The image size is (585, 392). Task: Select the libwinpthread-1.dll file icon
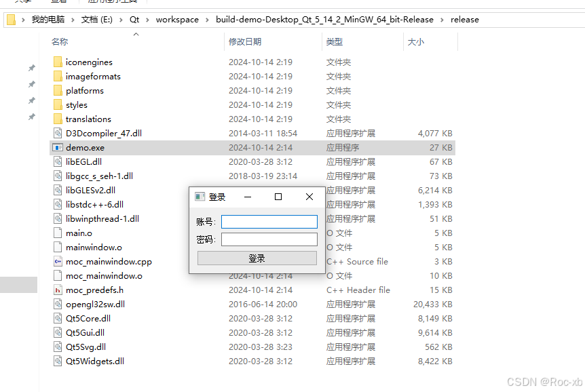pos(58,218)
